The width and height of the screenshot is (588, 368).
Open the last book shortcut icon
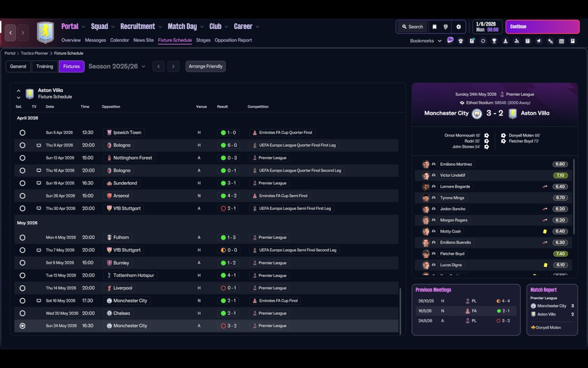coord(573,41)
